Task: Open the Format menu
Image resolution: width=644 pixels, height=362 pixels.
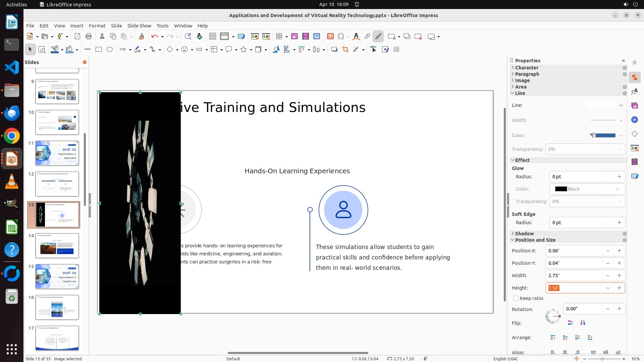Action: click(97, 26)
